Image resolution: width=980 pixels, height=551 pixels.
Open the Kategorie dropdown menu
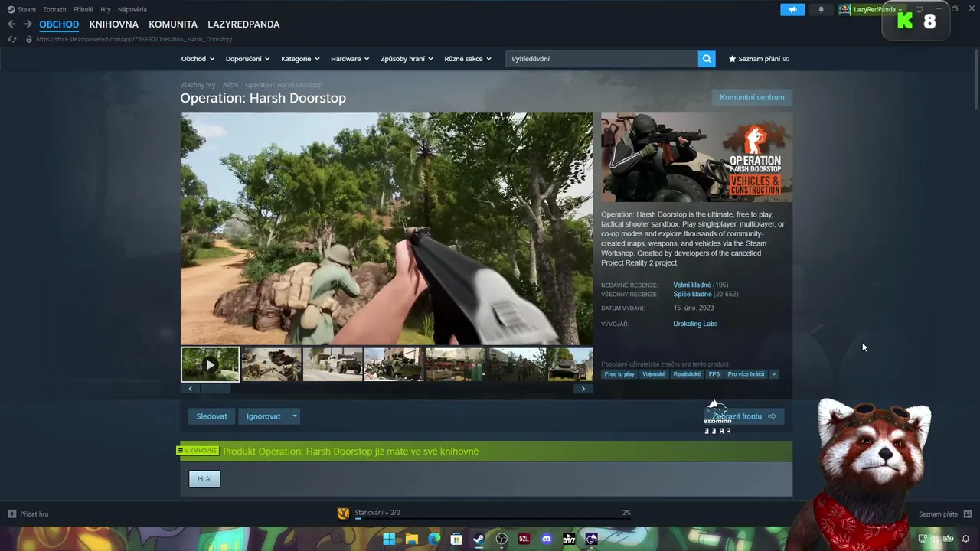(300, 59)
